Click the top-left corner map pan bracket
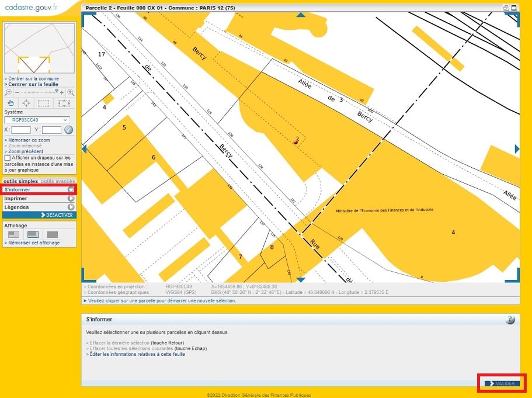This screenshot has height=398, width=532. click(88, 19)
